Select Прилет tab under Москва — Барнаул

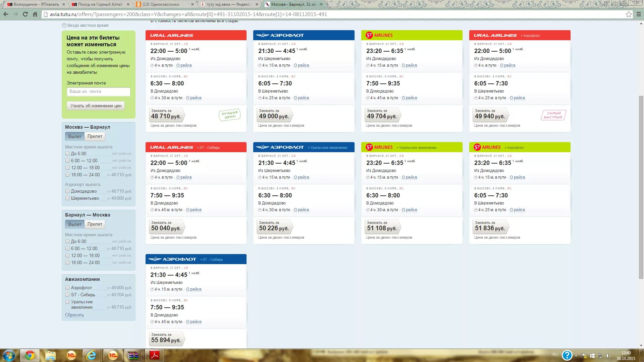tap(95, 136)
